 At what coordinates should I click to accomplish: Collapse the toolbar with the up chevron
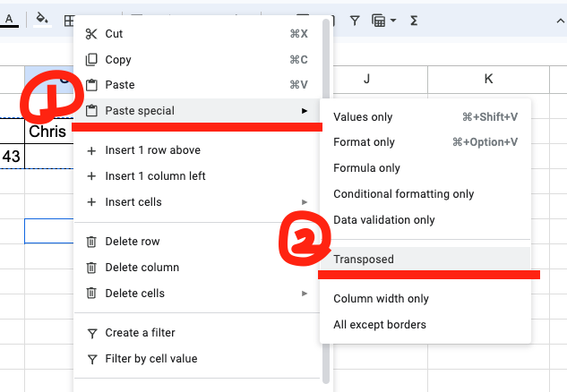pyautogui.click(x=560, y=21)
